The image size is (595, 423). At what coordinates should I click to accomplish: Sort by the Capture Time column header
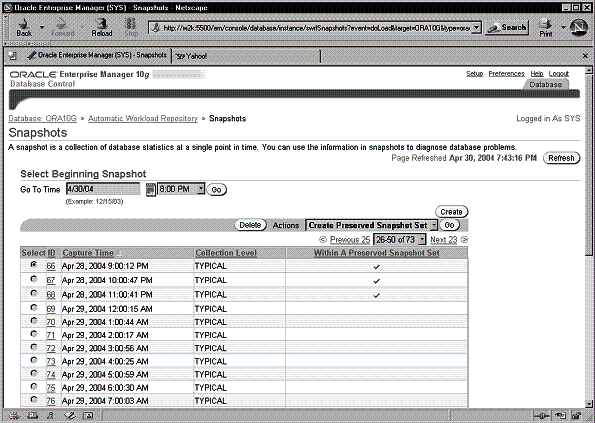[88, 253]
